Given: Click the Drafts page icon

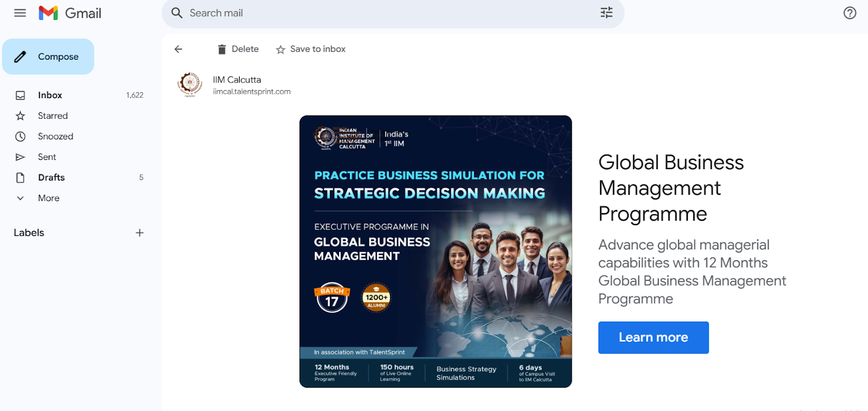Looking at the screenshot, I should 21,178.
